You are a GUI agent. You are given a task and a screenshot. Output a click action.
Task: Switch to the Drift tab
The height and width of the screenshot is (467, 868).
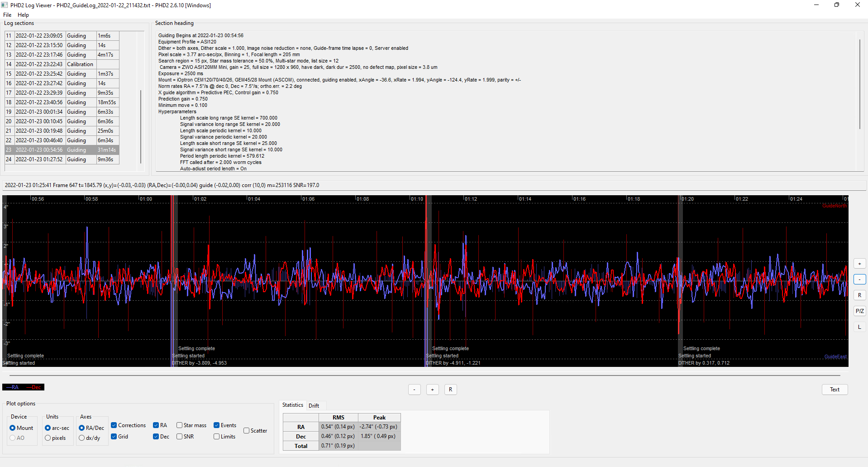tap(314, 405)
